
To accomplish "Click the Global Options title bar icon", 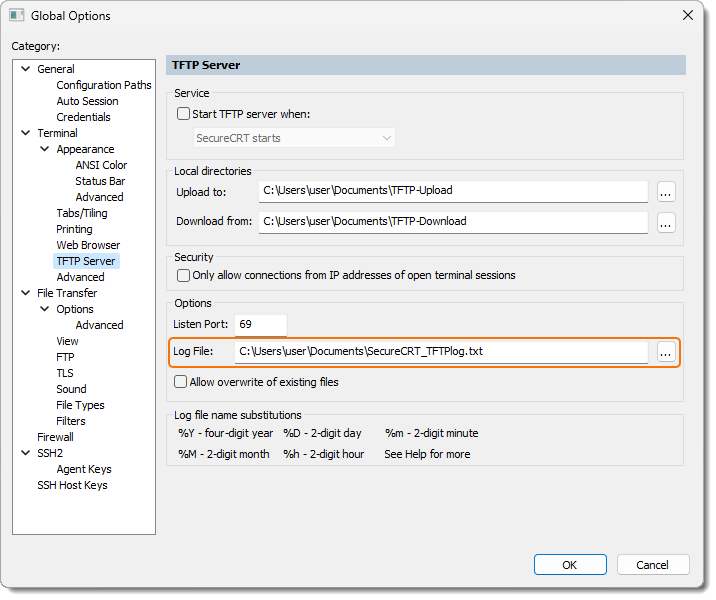I will tap(17, 15).
